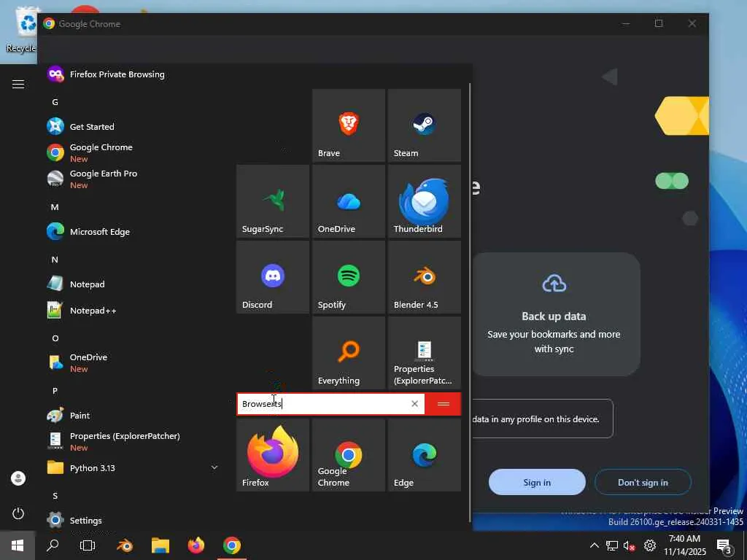
Task: Open Microsoft Edge in the app list
Action: pos(133,232)
